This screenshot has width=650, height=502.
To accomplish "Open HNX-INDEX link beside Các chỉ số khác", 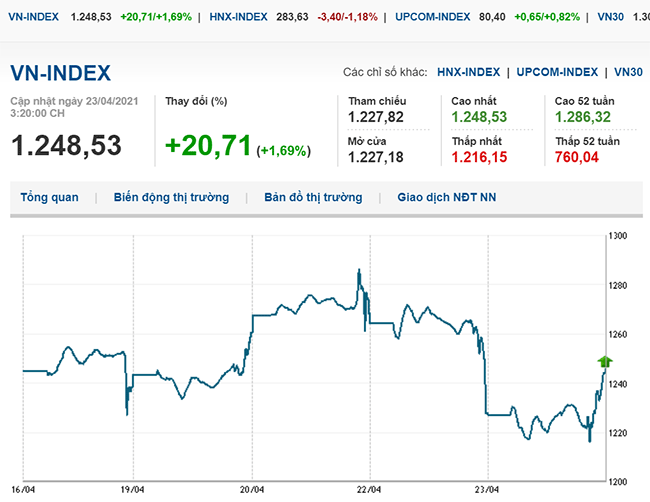I will tap(468, 72).
